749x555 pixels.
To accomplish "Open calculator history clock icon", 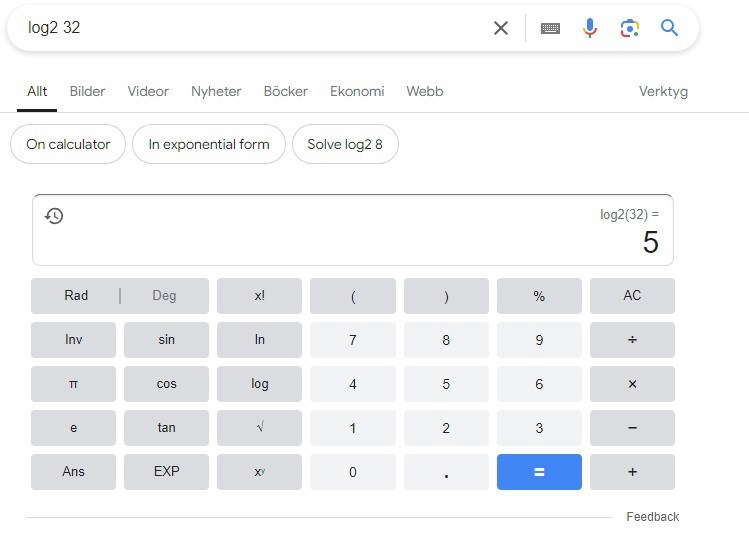I will click(55, 216).
